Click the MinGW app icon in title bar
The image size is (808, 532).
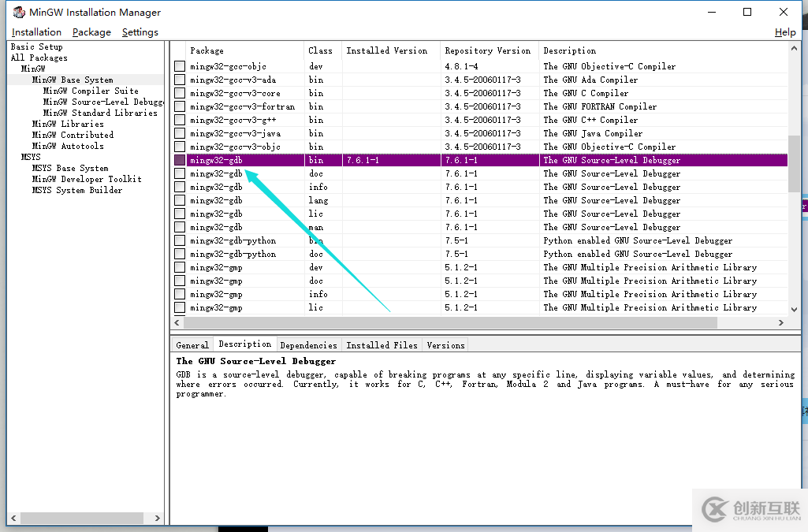(x=19, y=12)
